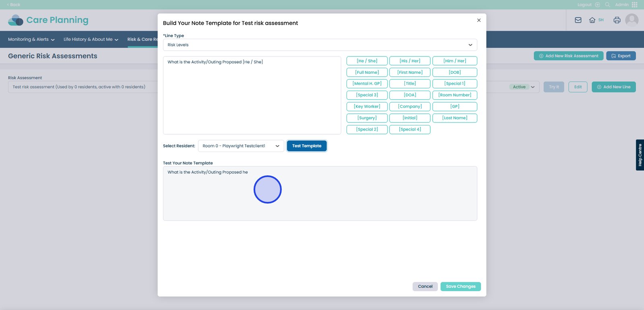
Task: Open the Help Centre side tab
Action: point(640,155)
